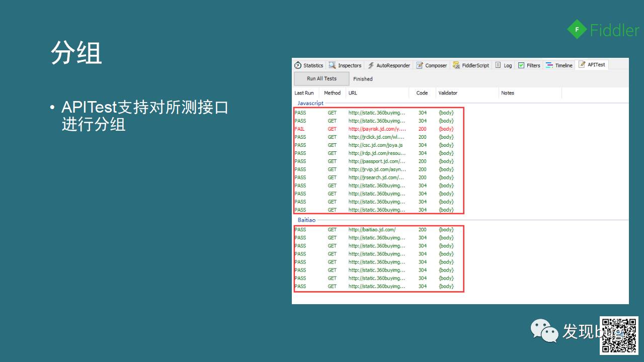644x362 pixels.
Task: Select the passport.jd.com test row URL
Action: click(377, 161)
